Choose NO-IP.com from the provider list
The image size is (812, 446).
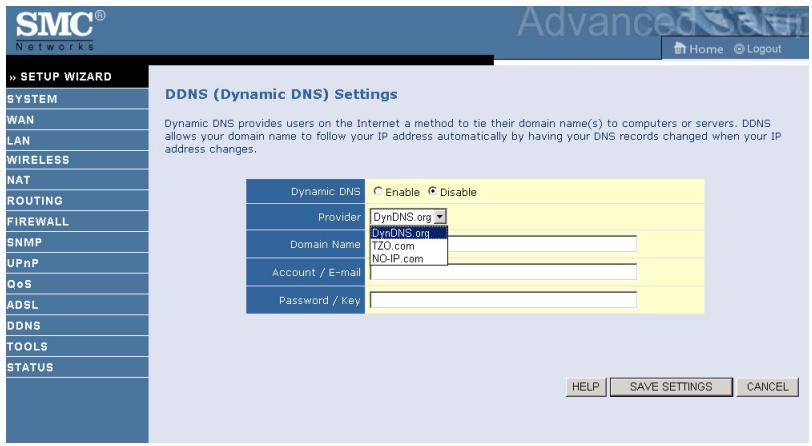coord(409,258)
